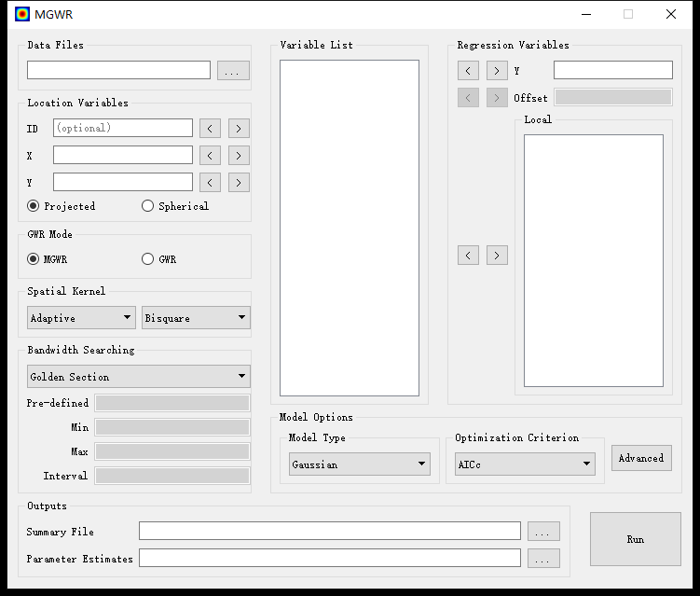This screenshot has width=700, height=596.
Task: Click the Pre-defined bandwidth field
Action: 172,403
